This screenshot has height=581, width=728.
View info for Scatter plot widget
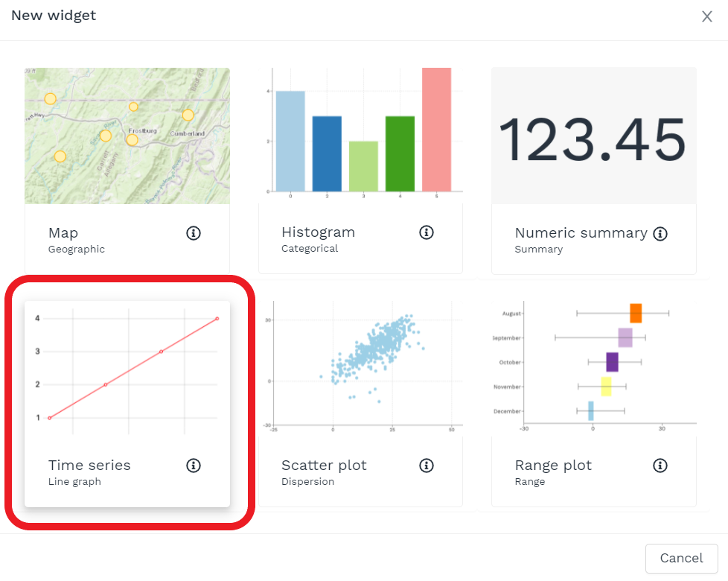point(427,466)
